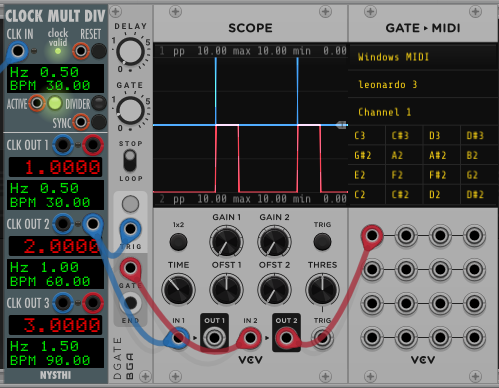The height and width of the screenshot is (388, 499).
Task: Toggle the DIVIDER button
Action: (x=99, y=103)
